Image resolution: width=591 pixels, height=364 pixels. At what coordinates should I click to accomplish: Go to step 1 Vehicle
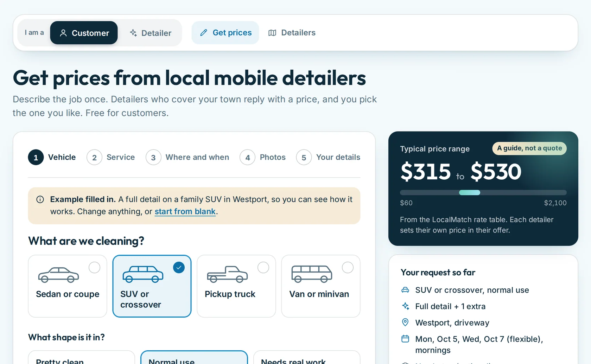52,157
